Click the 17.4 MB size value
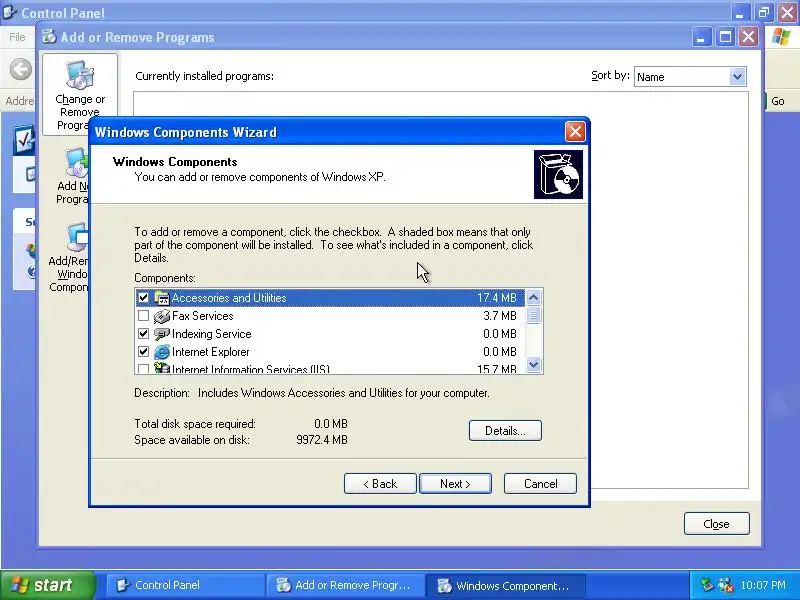This screenshot has width=800, height=600. [497, 297]
